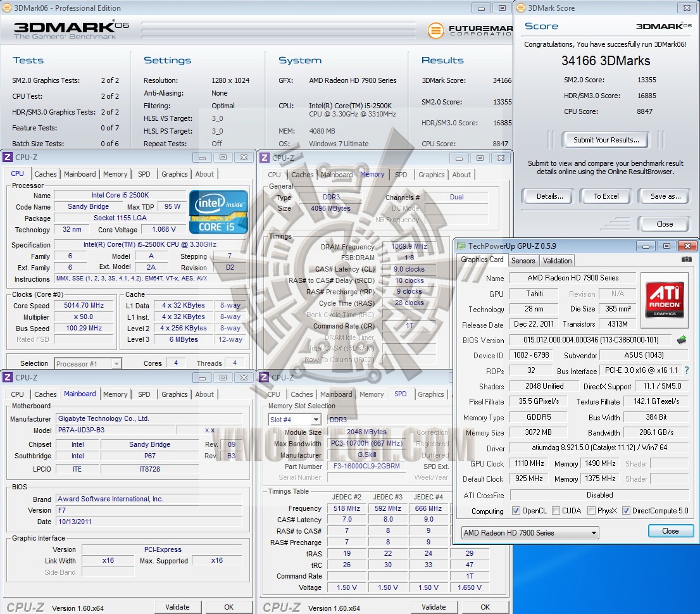Viewport: 700px width, 614px height.
Task: Expand the Processor #1 selection dropdown
Action: point(88,363)
